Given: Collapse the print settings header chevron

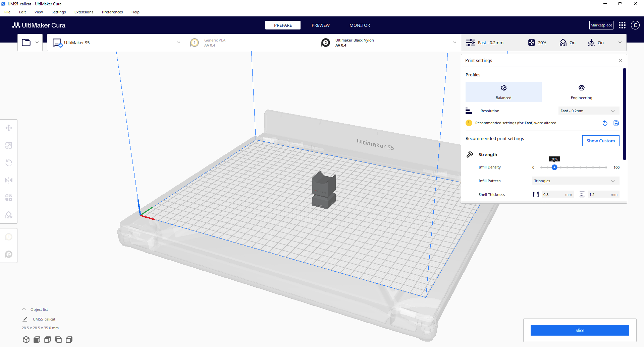Looking at the screenshot, I should pyautogui.click(x=620, y=43).
